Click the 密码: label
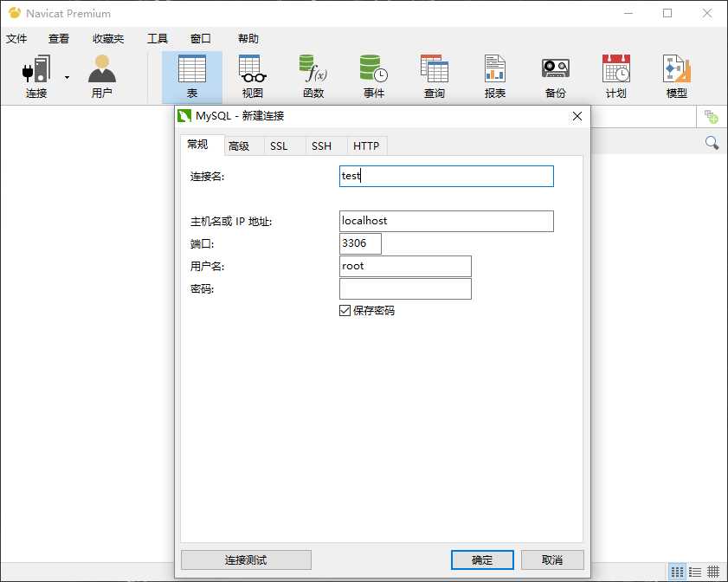The height and width of the screenshot is (582, 728). (x=202, y=289)
